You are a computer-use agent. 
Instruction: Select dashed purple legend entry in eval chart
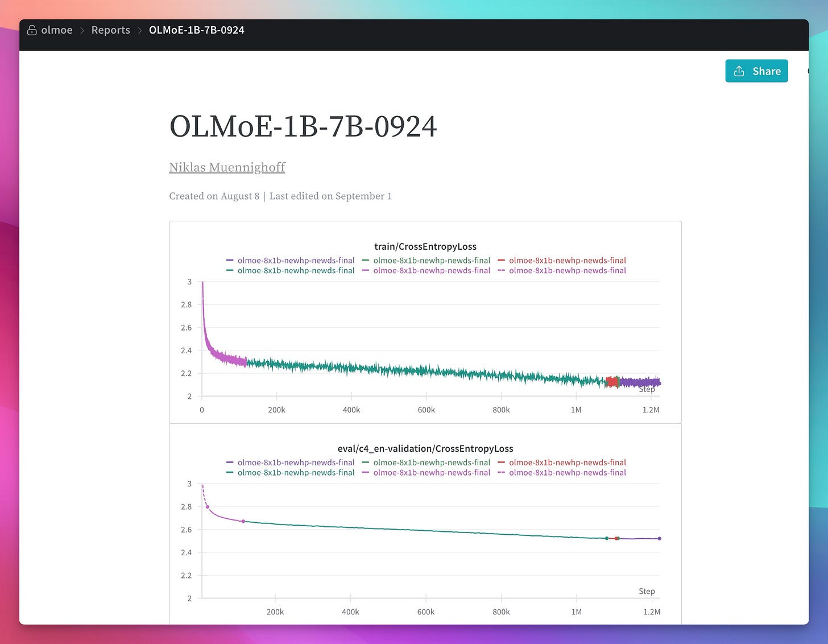pyautogui.click(x=562, y=473)
